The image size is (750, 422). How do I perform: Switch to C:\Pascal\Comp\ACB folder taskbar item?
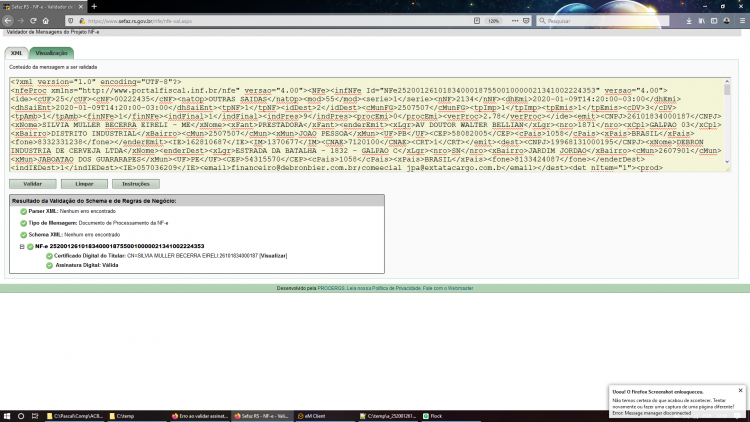pyautogui.click(x=75, y=416)
